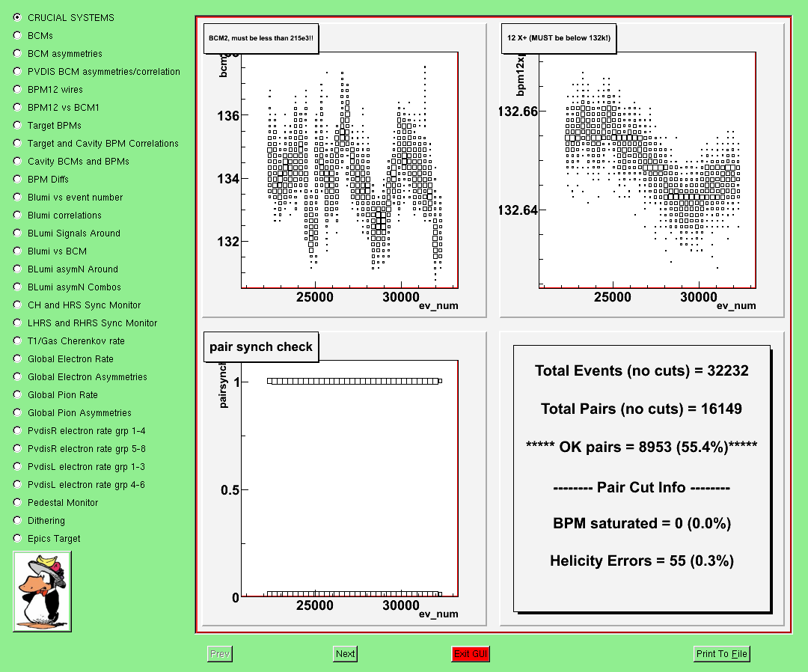The image size is (808, 672).
Task: Select the CRUCIAL SYSTEMS radio button
Action: point(17,17)
